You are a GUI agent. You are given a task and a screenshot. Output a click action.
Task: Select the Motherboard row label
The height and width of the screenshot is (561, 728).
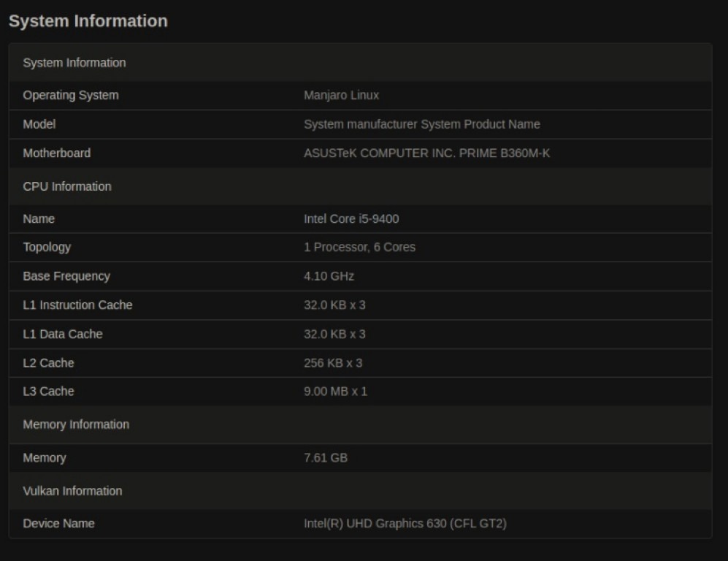(x=57, y=153)
